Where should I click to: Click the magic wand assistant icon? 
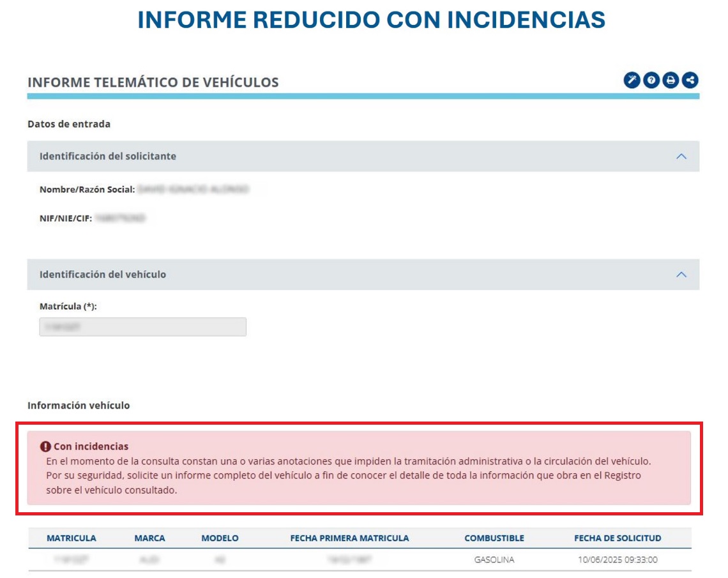click(632, 80)
